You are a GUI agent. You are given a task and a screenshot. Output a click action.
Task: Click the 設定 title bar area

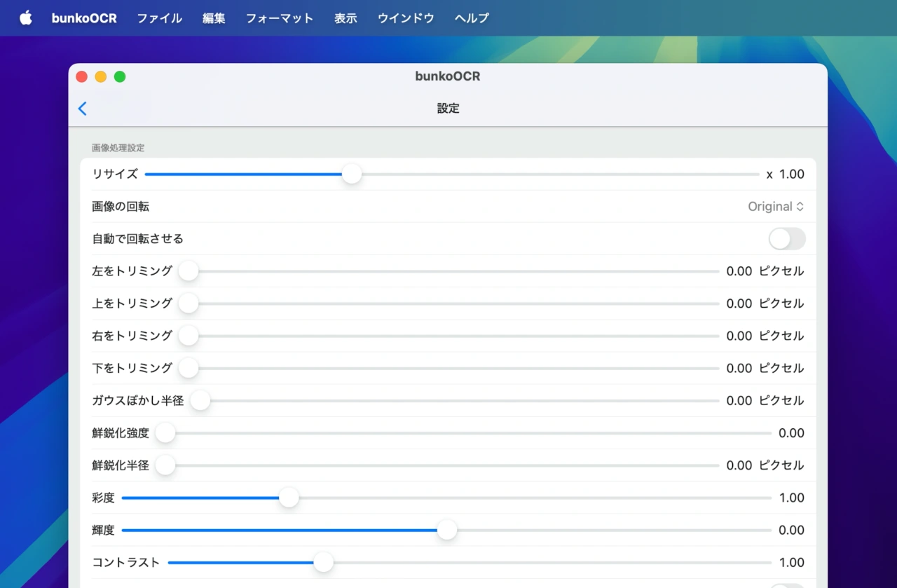coord(448,109)
